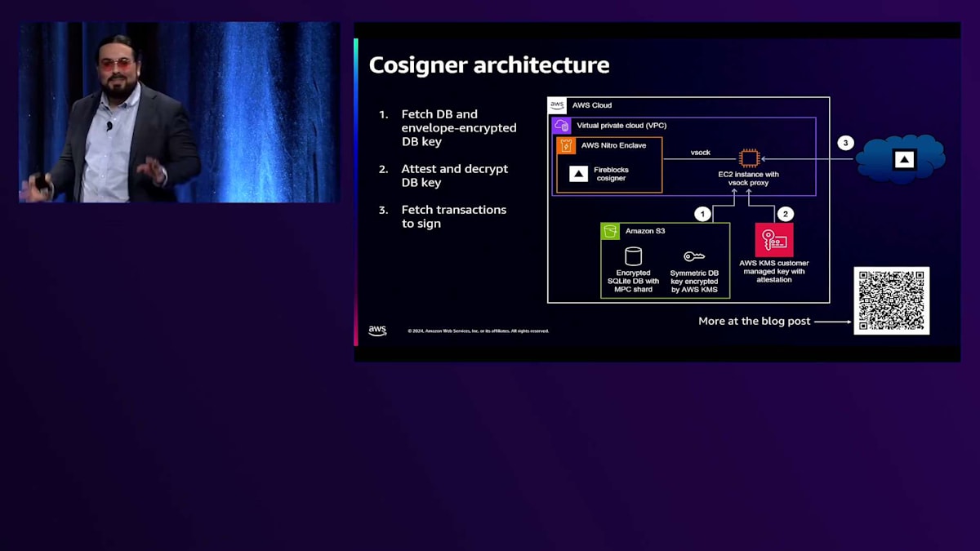Click the QR code for the blog post

pyautogui.click(x=891, y=300)
